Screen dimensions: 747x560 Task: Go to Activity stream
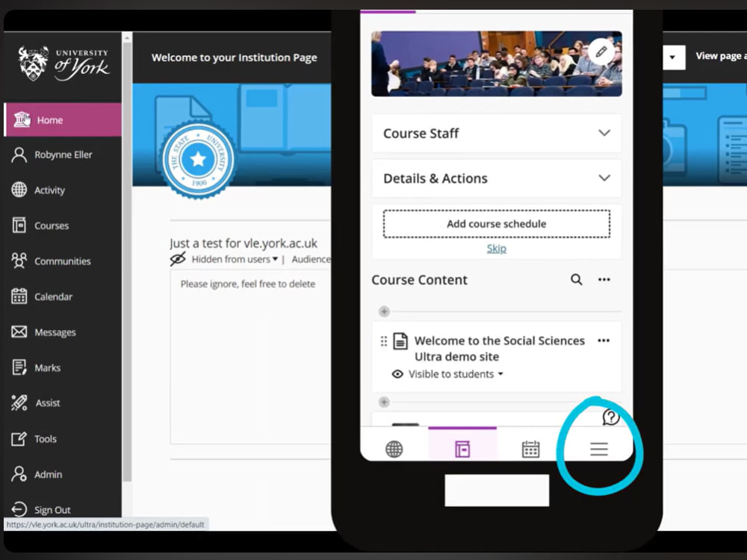pos(63,190)
